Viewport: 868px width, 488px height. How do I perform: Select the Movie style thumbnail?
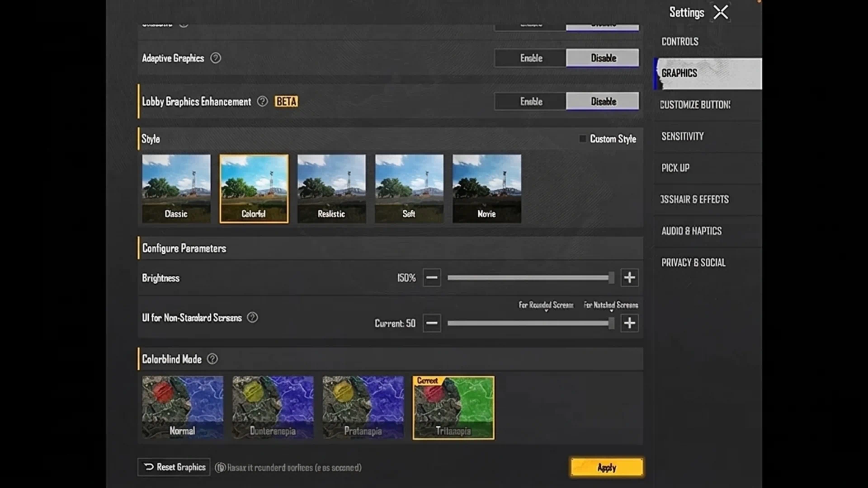[487, 188]
